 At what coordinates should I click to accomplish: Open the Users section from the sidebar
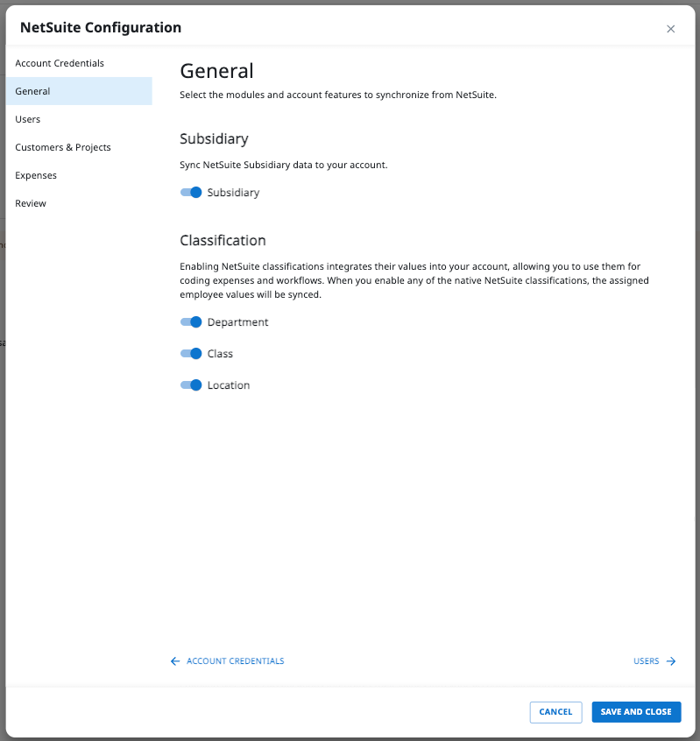[27, 119]
